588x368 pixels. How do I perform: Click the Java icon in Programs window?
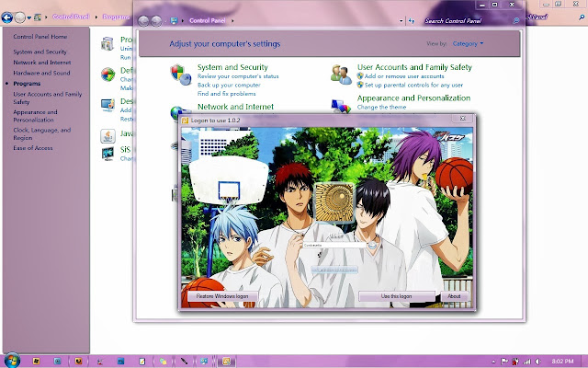(108, 136)
